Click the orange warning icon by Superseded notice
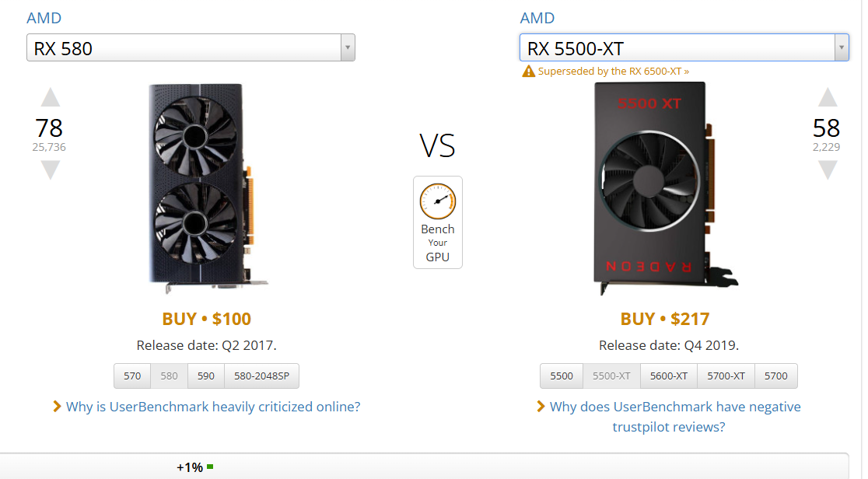This screenshot has height=479, width=868. [x=529, y=72]
